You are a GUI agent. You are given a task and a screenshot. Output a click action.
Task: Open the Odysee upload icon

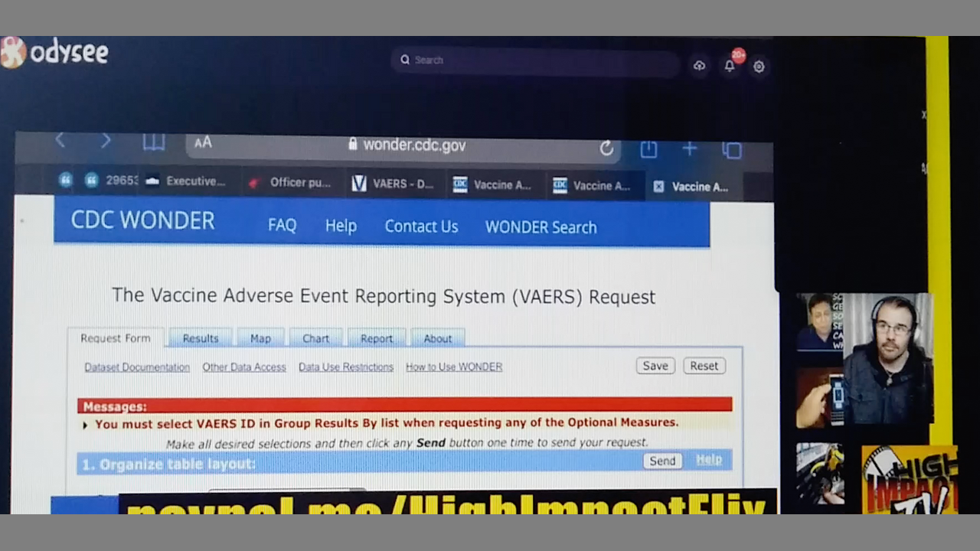pos(699,66)
